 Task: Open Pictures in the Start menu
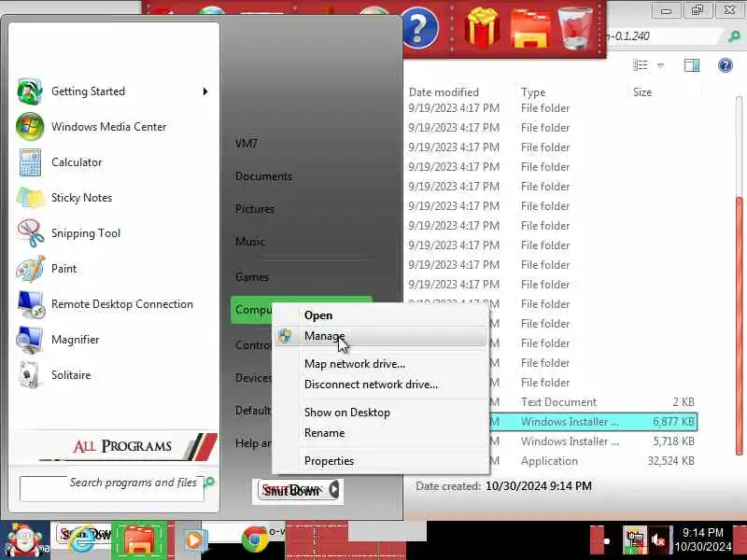(255, 208)
